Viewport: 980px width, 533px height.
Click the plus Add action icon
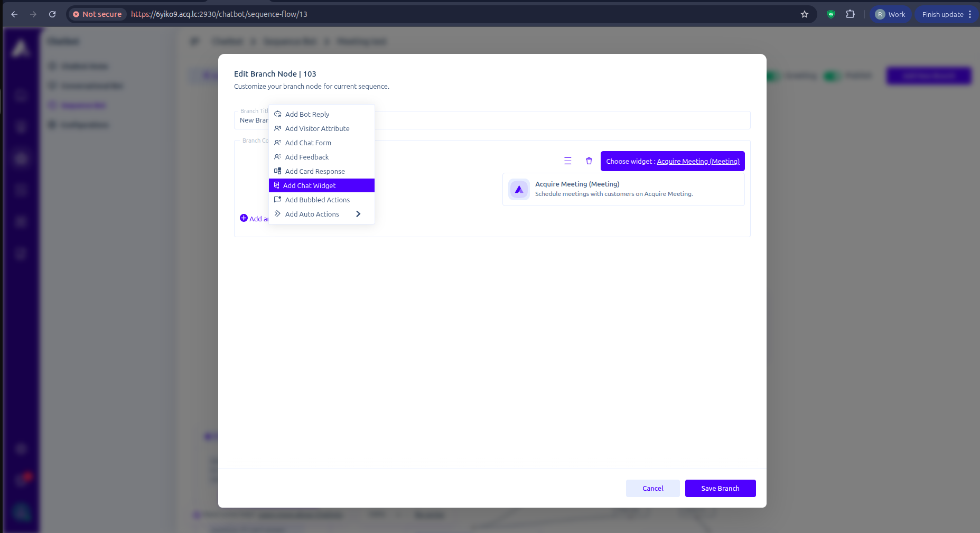[x=244, y=218]
